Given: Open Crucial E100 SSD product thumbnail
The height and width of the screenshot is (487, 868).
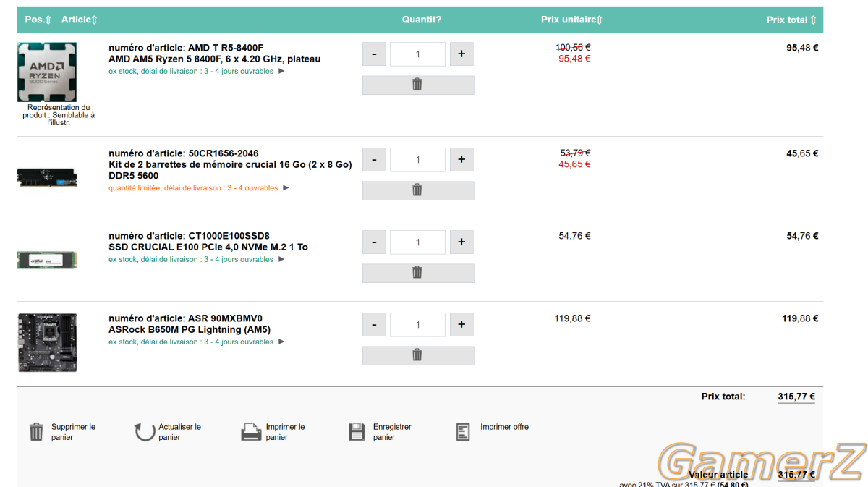Looking at the screenshot, I should click(47, 260).
